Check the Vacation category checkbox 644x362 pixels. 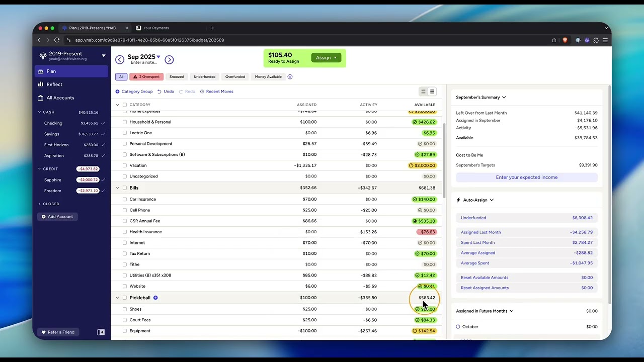(125, 165)
